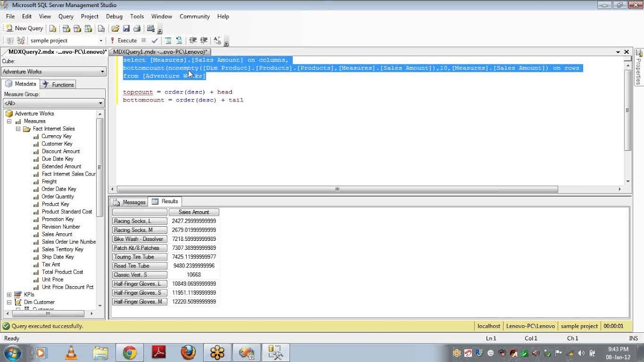This screenshot has width=644, height=362.
Task: Click the New Query button
Action: point(24,29)
